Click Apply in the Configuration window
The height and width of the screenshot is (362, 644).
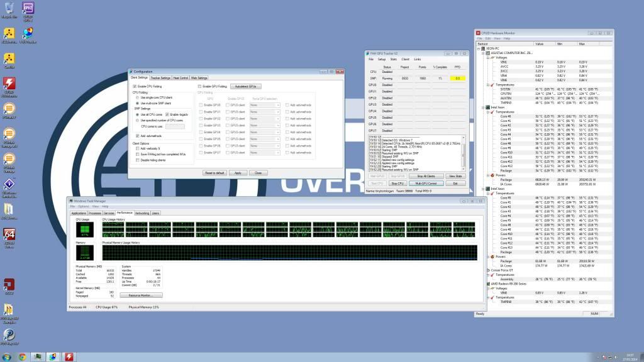point(238,173)
